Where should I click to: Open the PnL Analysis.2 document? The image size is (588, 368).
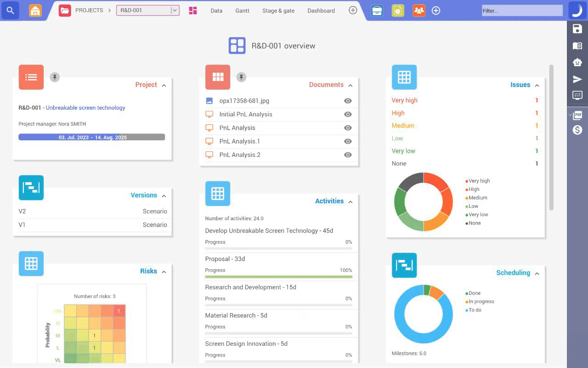[240, 155]
